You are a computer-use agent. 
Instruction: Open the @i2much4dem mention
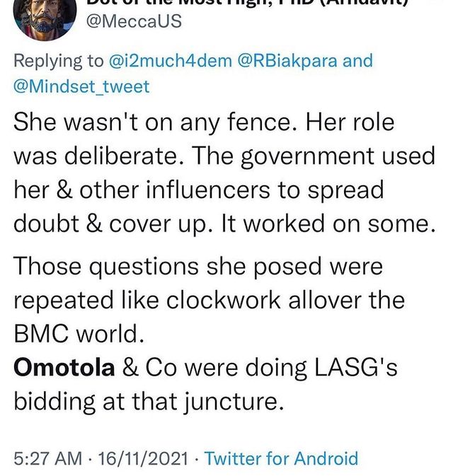coord(169,62)
